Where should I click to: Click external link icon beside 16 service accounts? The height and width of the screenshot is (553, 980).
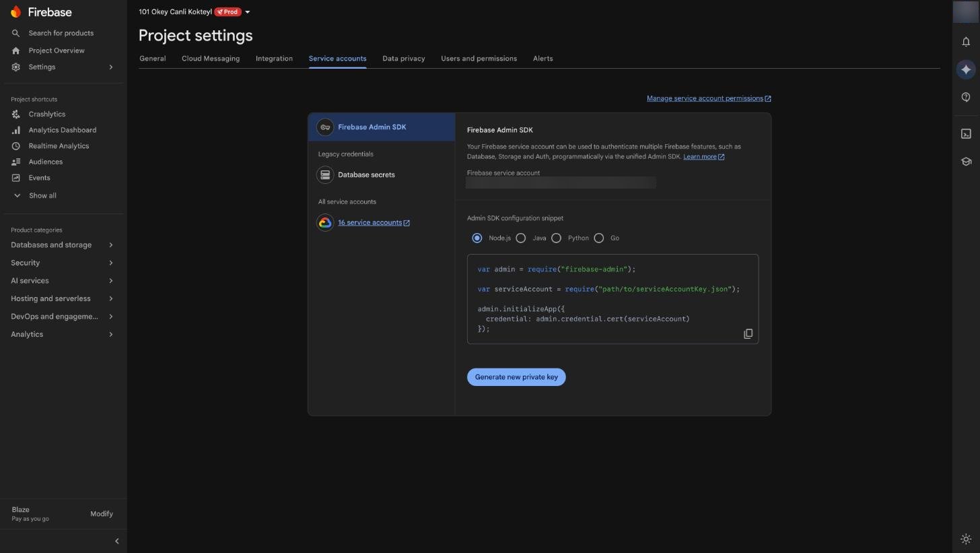pos(407,223)
